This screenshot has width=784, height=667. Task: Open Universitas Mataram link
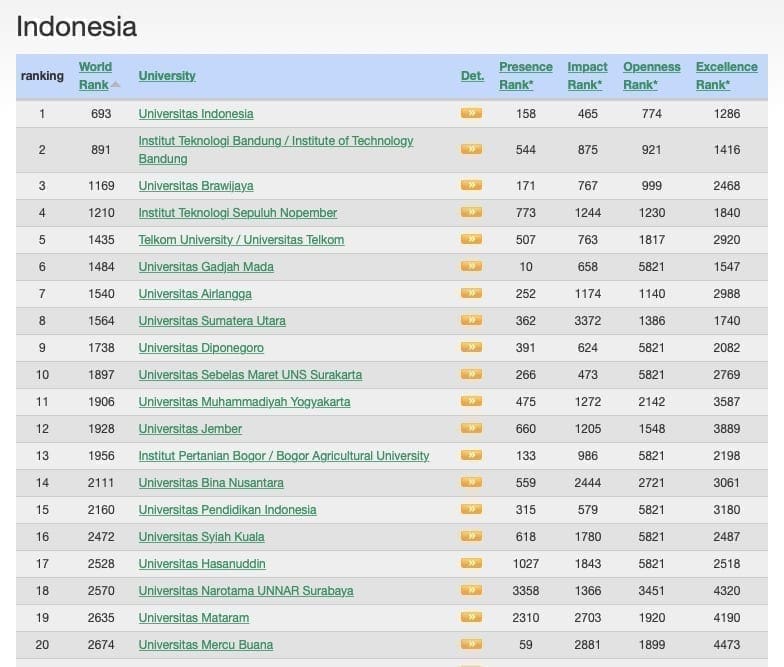point(194,618)
